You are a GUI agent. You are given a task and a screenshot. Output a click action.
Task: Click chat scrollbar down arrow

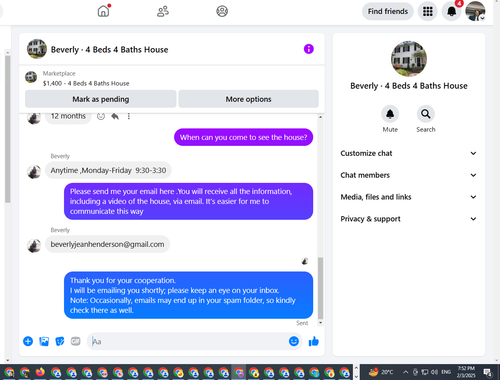click(320, 323)
